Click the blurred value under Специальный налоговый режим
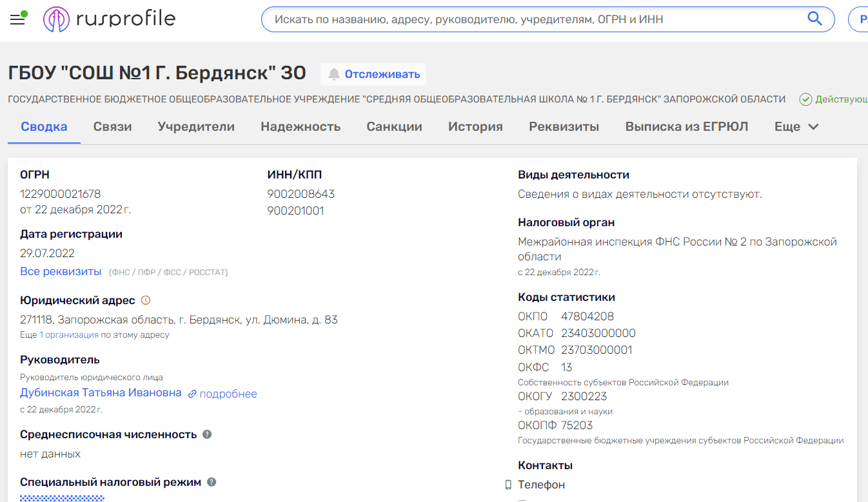 click(x=62, y=498)
